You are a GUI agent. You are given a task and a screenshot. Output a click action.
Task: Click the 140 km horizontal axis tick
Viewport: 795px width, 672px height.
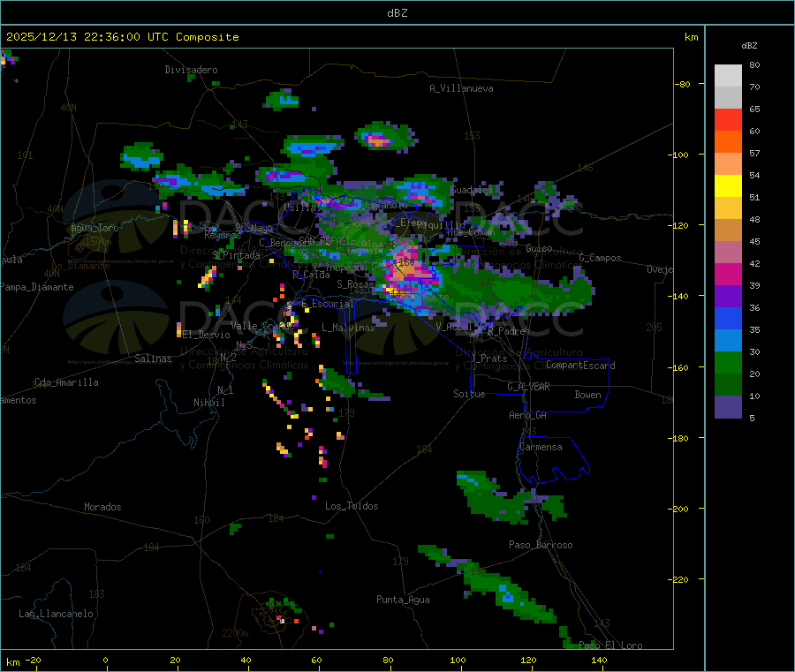pos(599,661)
